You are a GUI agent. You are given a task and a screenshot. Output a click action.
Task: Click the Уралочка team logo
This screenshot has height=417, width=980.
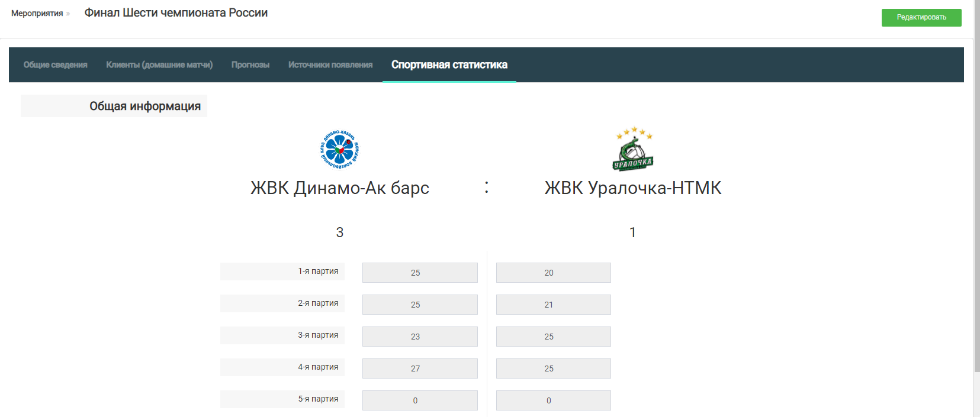point(633,148)
